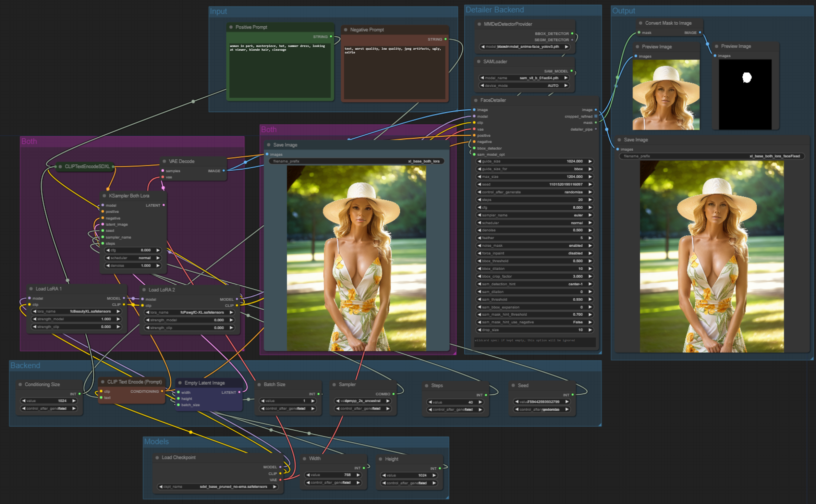Select the Models group title
Viewport: 816px width, 504px height.
pyautogui.click(x=156, y=442)
